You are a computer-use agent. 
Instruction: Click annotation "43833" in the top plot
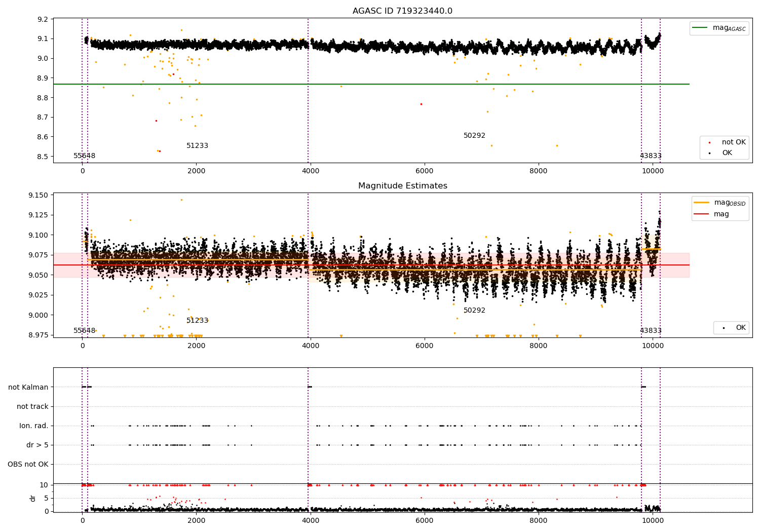click(x=651, y=156)
